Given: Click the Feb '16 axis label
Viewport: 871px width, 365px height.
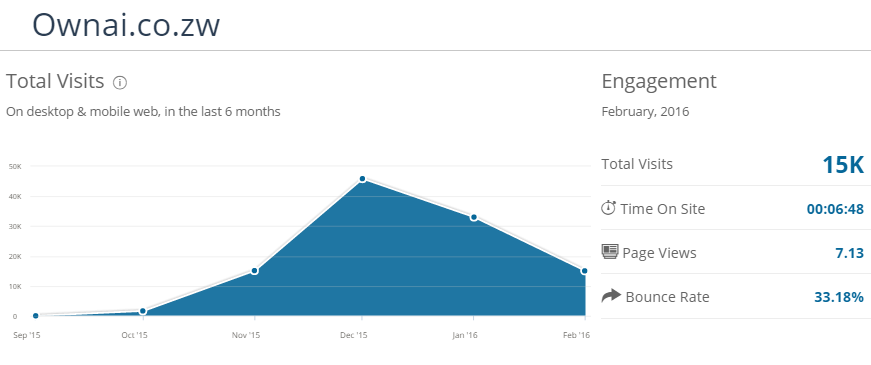Looking at the screenshot, I should click(576, 335).
